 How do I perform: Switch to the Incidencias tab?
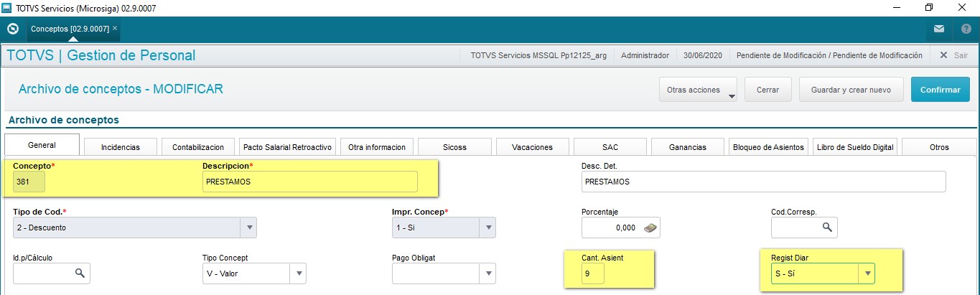click(x=120, y=146)
